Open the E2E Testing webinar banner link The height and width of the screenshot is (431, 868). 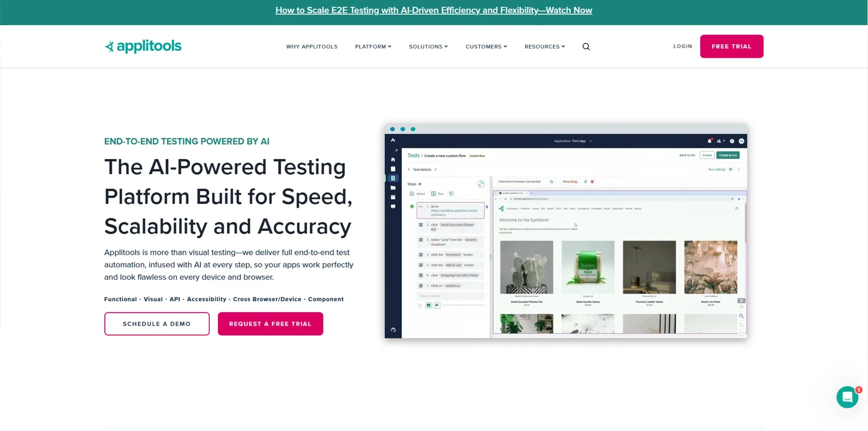[434, 10]
